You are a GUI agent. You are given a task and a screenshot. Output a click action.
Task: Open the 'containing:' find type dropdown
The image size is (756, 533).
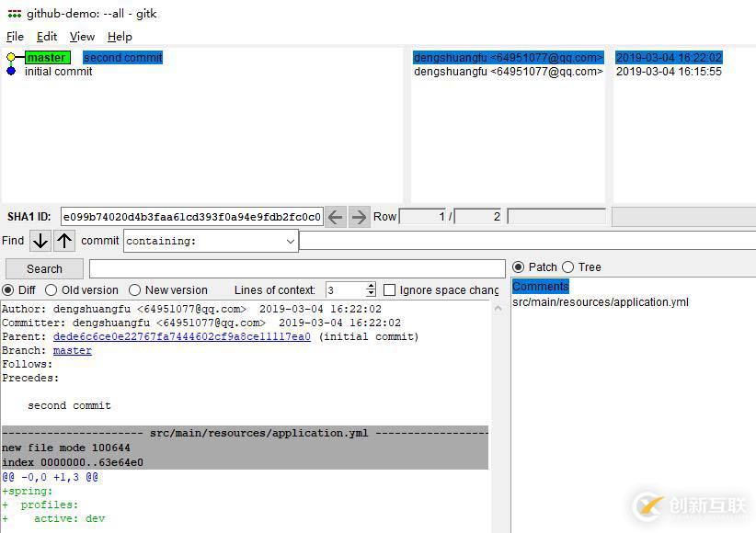211,241
